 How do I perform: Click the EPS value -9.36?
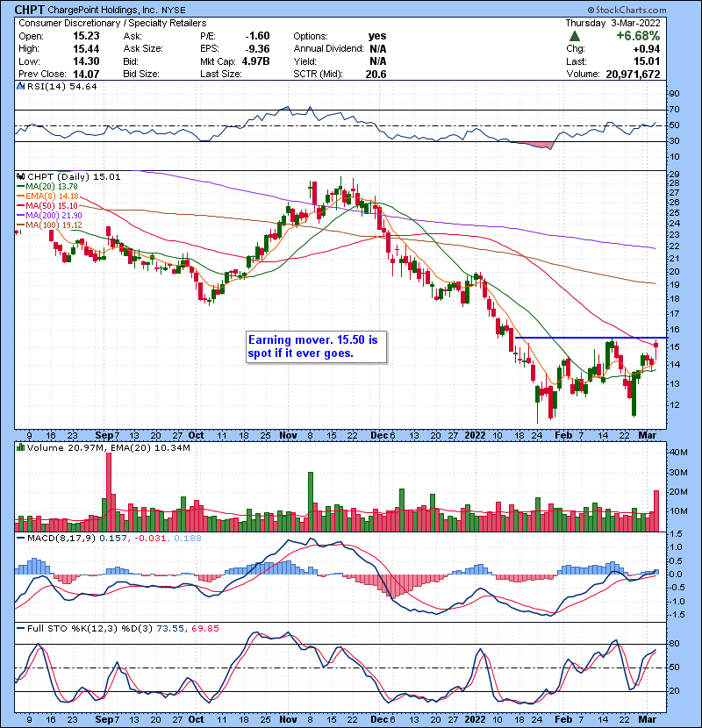click(x=257, y=49)
